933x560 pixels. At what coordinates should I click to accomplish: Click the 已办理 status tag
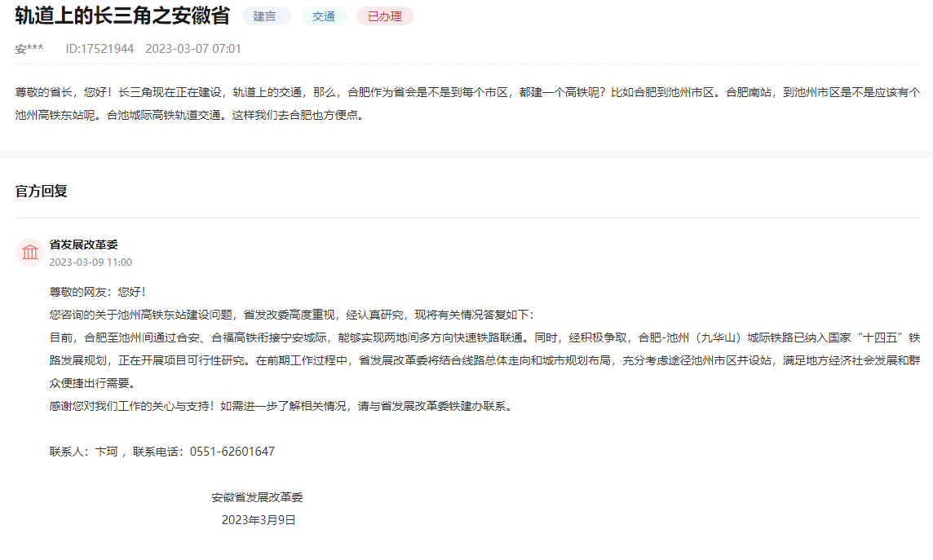(384, 16)
